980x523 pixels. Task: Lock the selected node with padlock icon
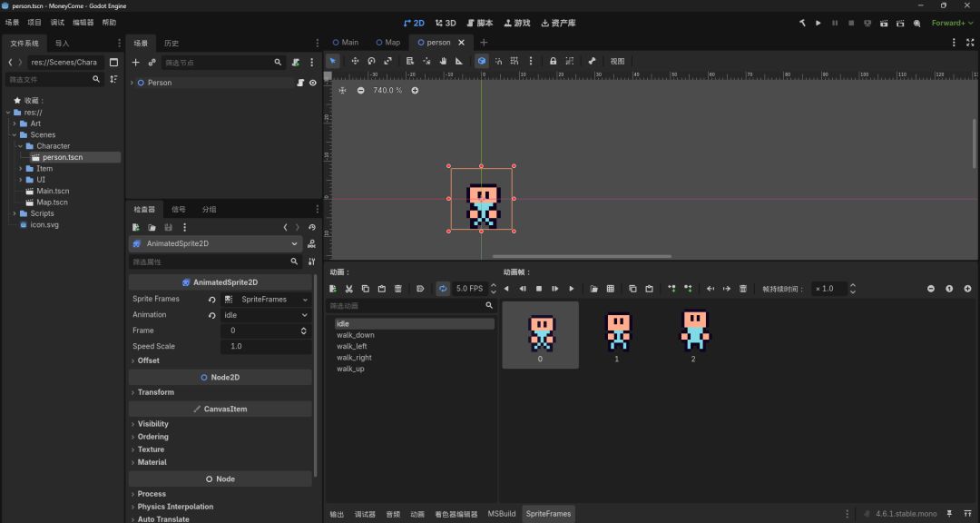click(554, 61)
